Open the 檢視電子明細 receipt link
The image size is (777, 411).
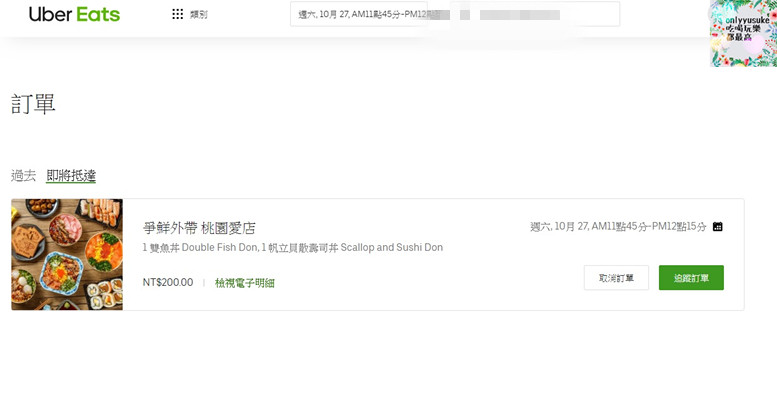pyautogui.click(x=244, y=283)
